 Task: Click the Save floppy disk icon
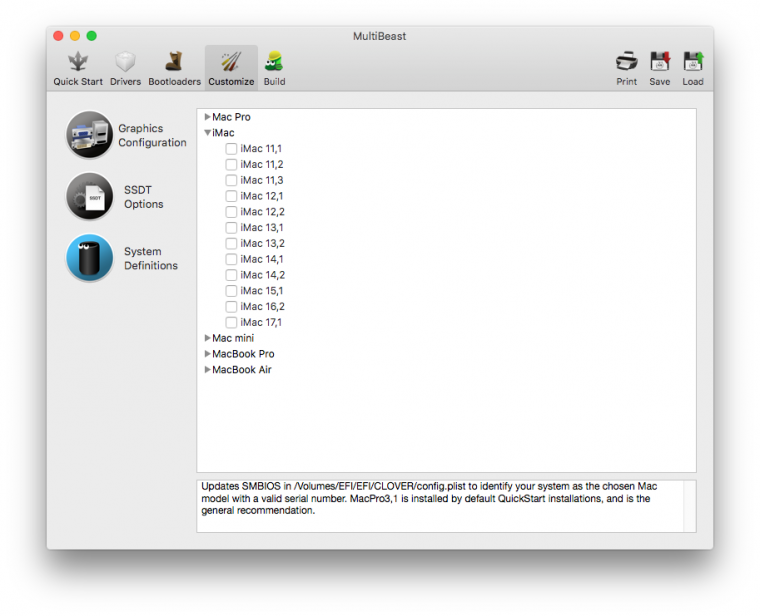click(660, 62)
